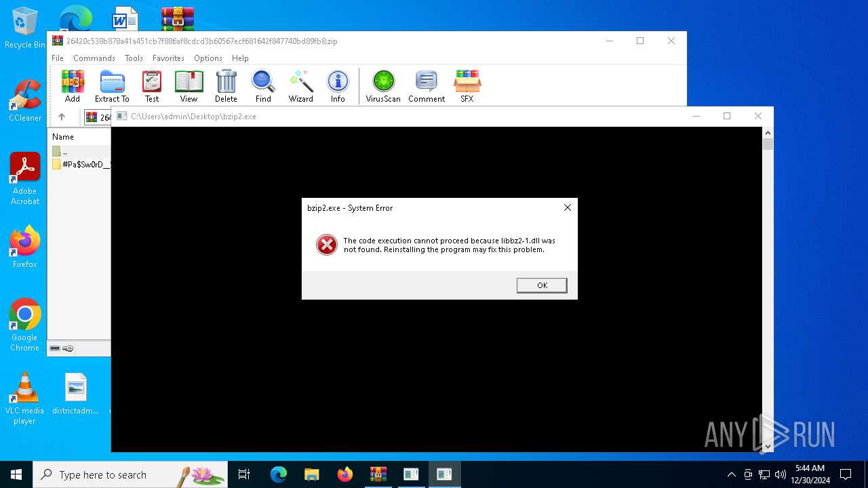Viewport: 868px width, 488px height.
Task: Open Extract To in WinRAR toolbar
Action: 112,86
